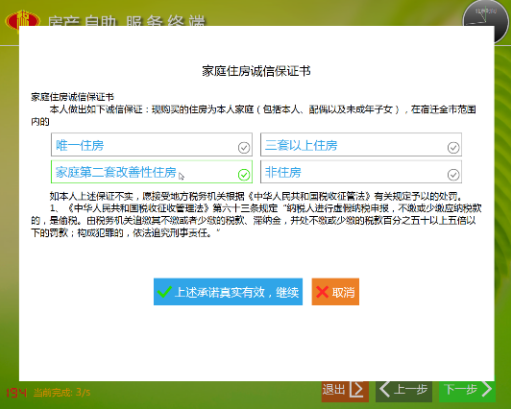Click the green checkmark icon on continue button
511x409 pixels.
[164, 292]
